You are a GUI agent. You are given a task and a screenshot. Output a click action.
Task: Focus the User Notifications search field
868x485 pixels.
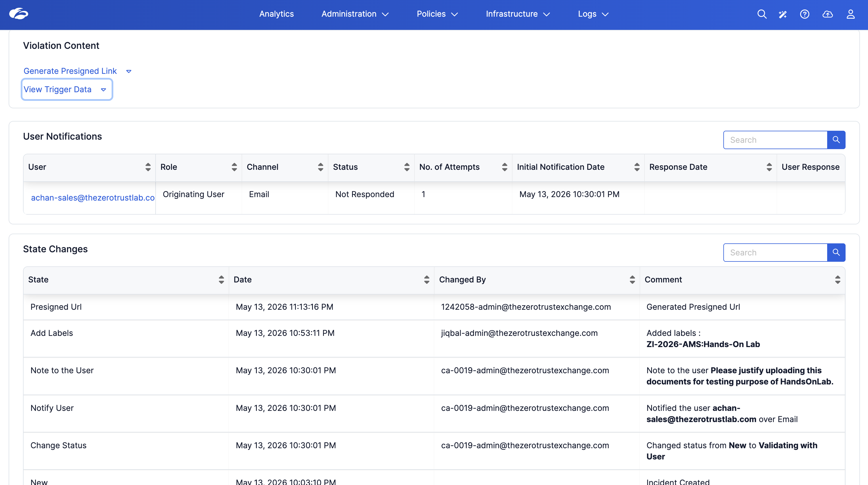(x=775, y=140)
